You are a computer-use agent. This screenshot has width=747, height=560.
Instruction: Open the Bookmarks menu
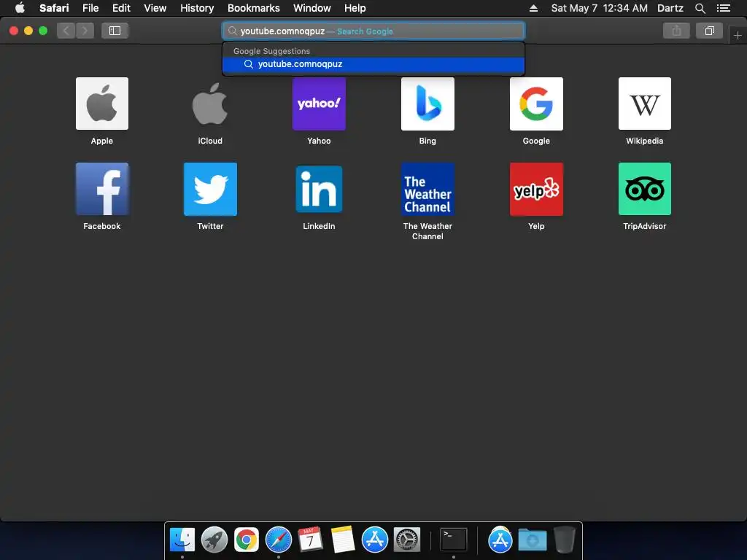coord(253,8)
